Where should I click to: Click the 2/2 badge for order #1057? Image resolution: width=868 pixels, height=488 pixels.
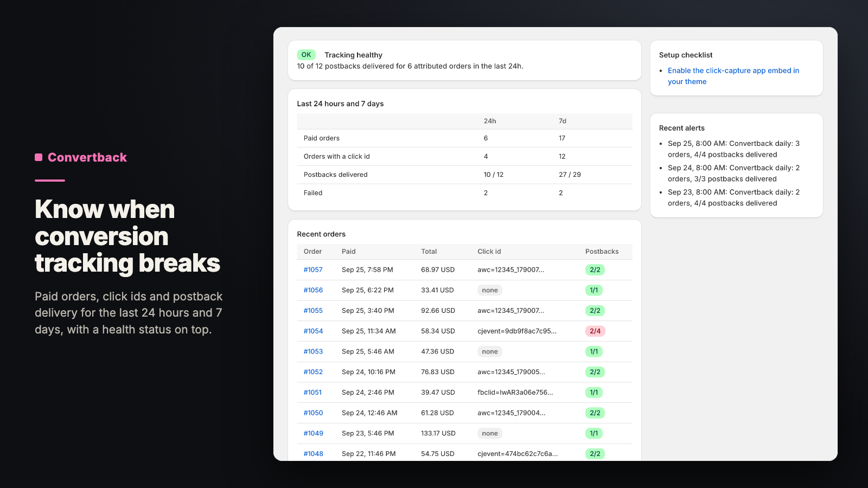(x=595, y=269)
